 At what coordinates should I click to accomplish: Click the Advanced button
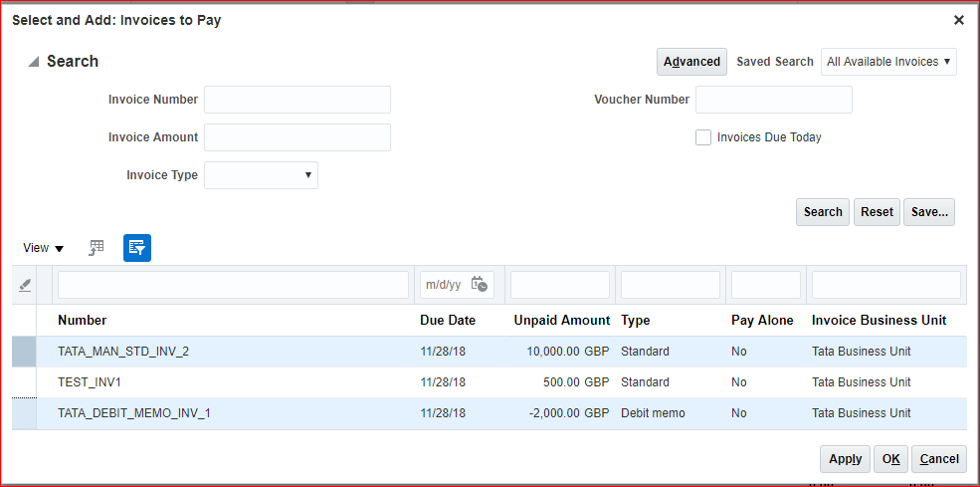tap(691, 62)
